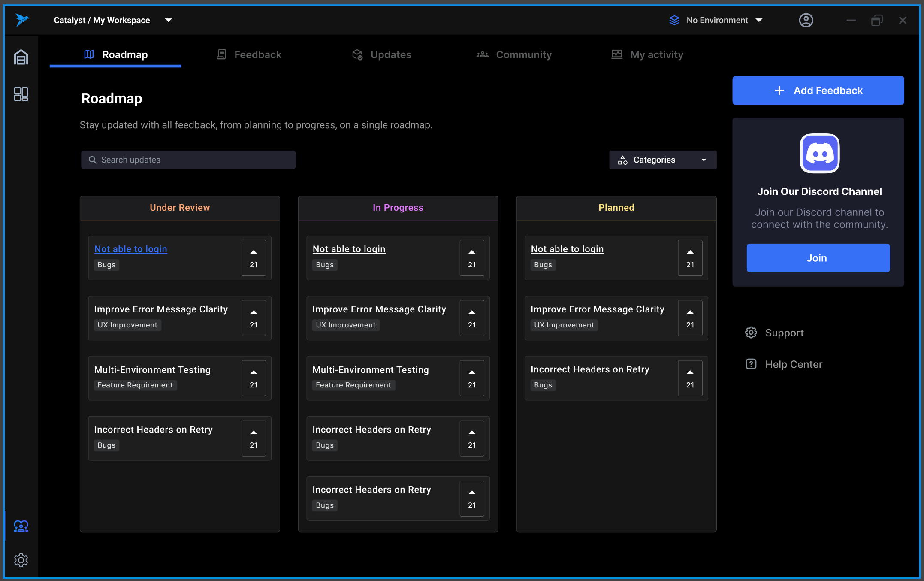The image size is (924, 581).
Task: Switch to the My activity tab
Action: tap(647, 54)
